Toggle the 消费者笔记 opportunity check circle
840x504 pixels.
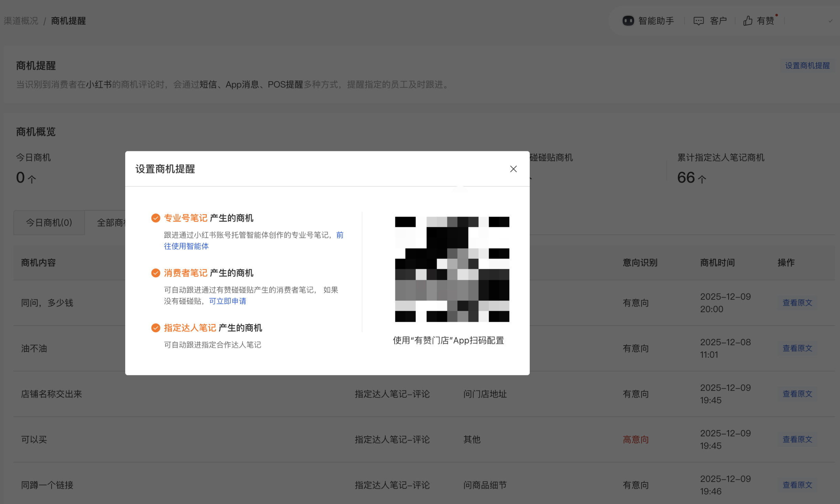(155, 273)
